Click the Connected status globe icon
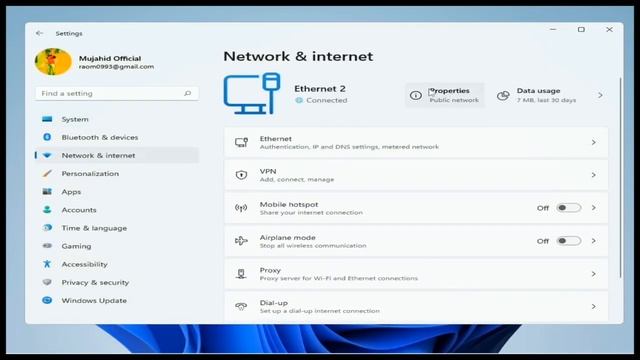This screenshot has width=640, height=360. click(x=299, y=100)
